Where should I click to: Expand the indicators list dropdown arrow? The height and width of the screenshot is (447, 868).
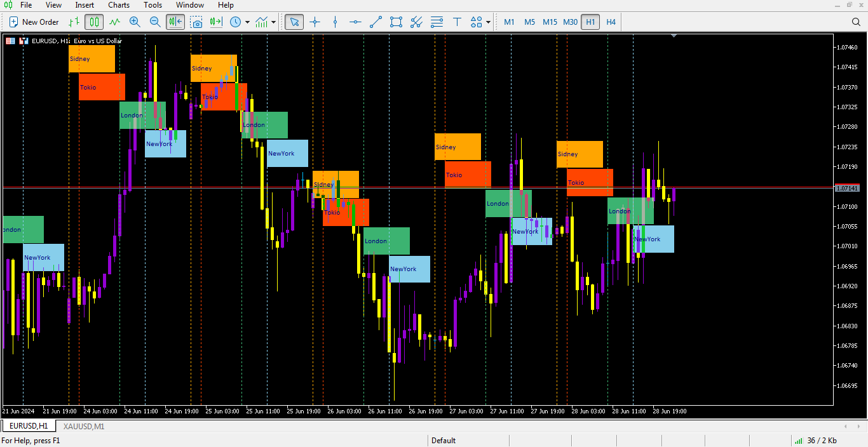[274, 22]
